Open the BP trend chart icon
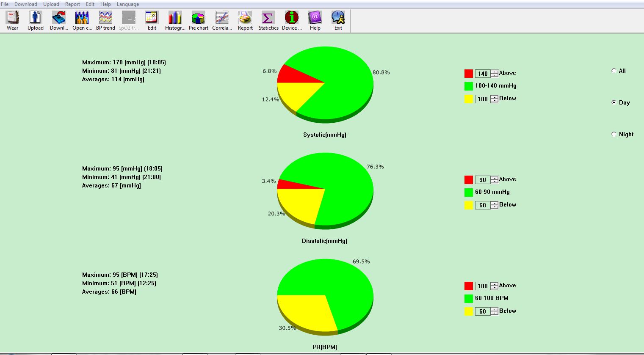Screen dimensions: 644x355 (105, 18)
